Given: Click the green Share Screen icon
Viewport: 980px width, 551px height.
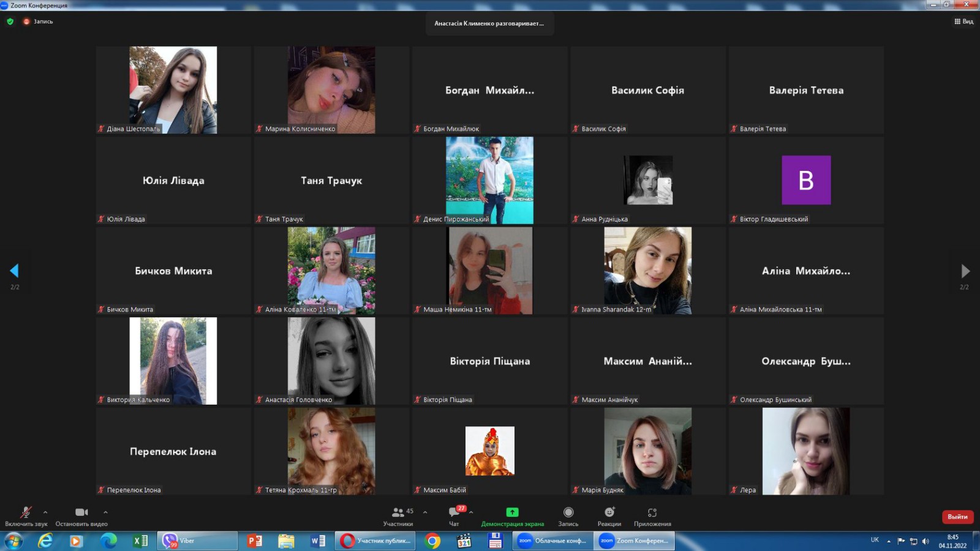Looking at the screenshot, I should [x=512, y=512].
